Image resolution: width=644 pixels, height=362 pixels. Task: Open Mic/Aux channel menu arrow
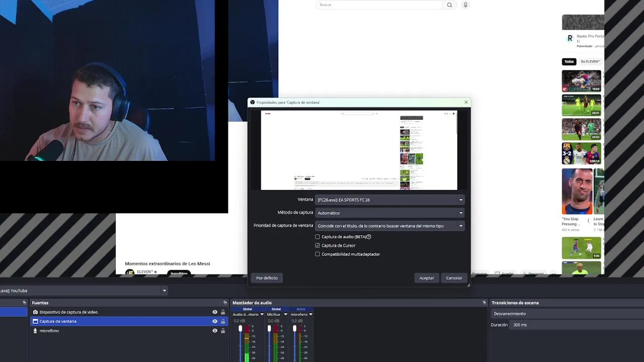[285, 315]
